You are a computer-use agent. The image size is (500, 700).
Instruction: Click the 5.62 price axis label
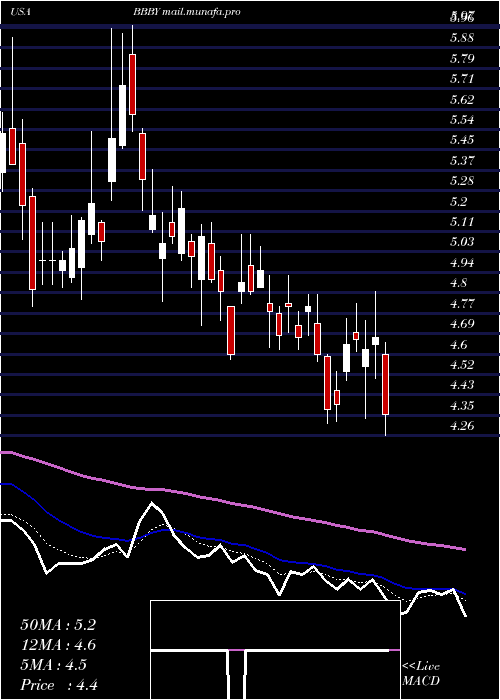462,99
